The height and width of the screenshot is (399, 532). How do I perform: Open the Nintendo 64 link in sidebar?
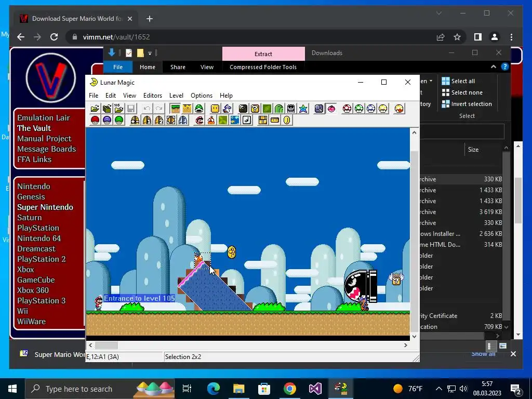tap(39, 238)
